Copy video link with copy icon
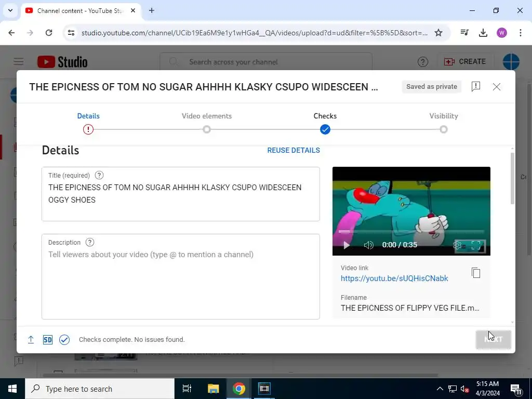Image resolution: width=532 pixels, height=399 pixels. coord(476,273)
